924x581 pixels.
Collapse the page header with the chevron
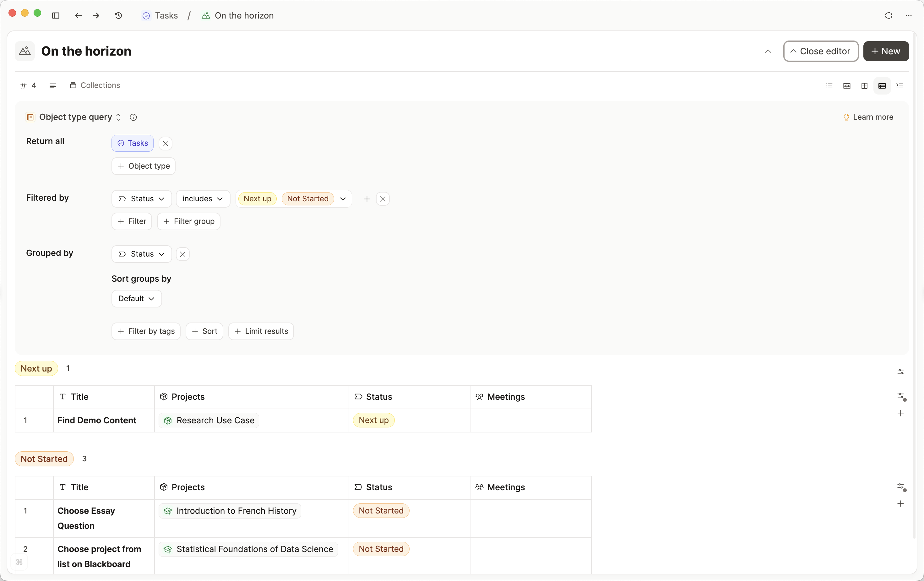tap(768, 51)
